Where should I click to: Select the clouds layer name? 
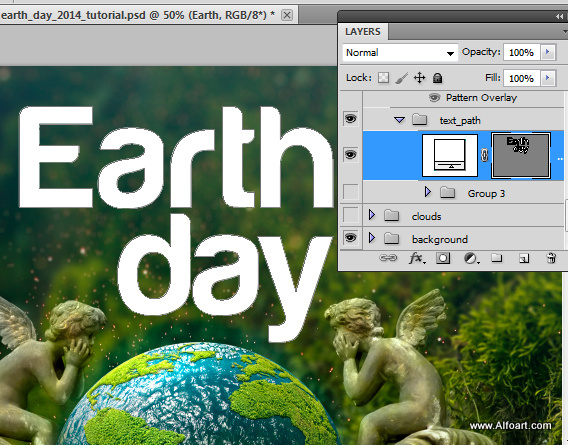point(426,216)
